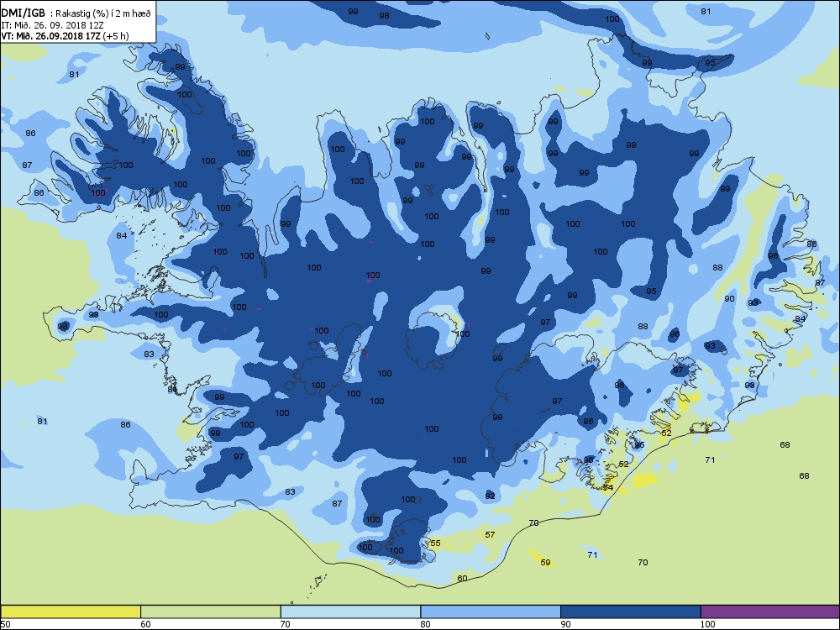The height and width of the screenshot is (630, 840).
Task: Click the pale green 60–70 legend band
Action: 211,612
